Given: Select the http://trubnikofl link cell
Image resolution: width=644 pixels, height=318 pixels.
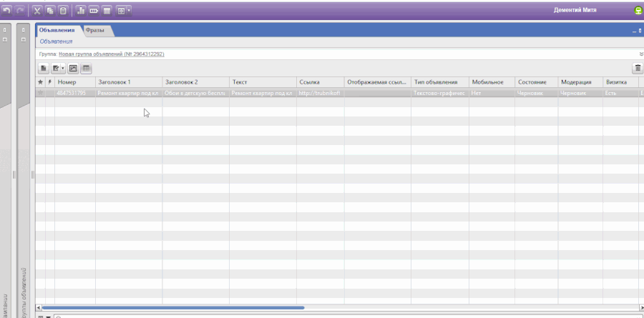Looking at the screenshot, I should (x=321, y=93).
